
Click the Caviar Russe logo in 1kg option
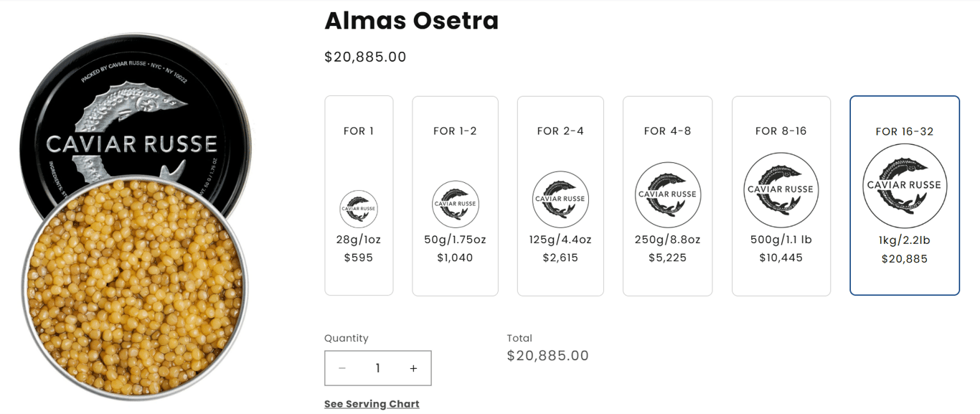click(x=904, y=185)
